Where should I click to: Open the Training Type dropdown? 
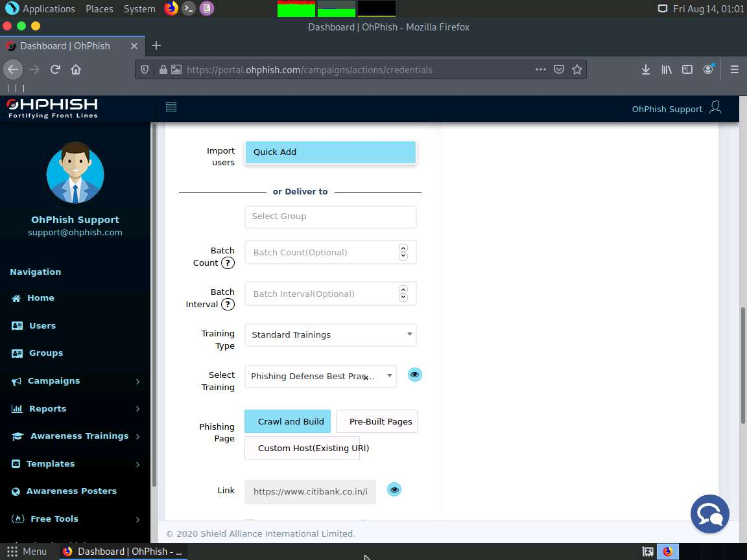click(x=330, y=334)
